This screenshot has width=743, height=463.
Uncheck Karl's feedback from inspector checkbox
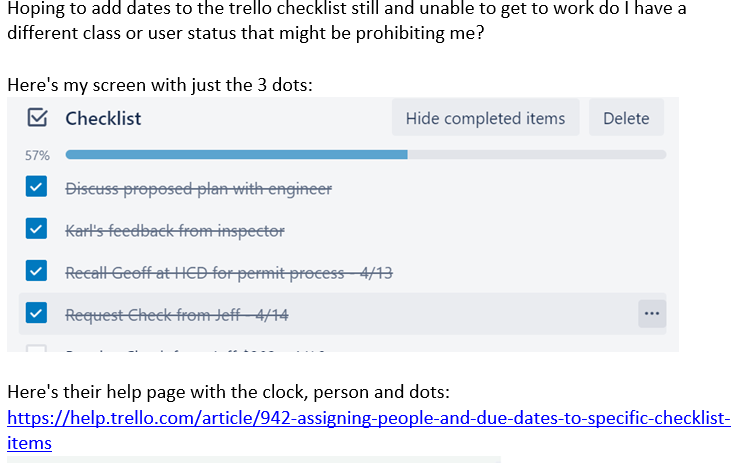[x=36, y=229]
